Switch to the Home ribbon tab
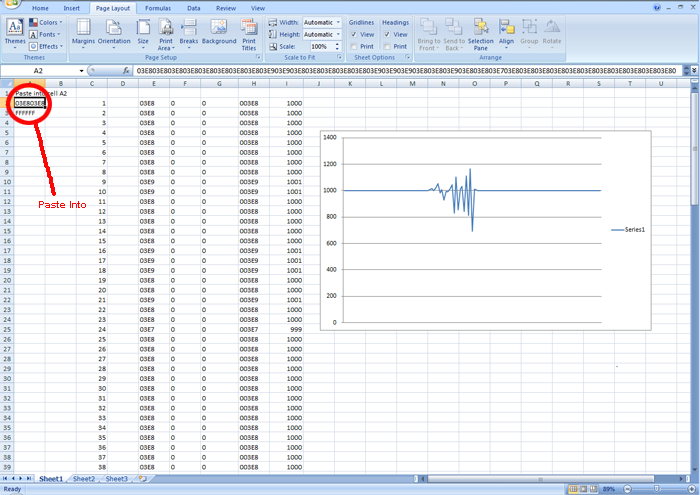Screen dimensions: 700x495 click(40, 8)
